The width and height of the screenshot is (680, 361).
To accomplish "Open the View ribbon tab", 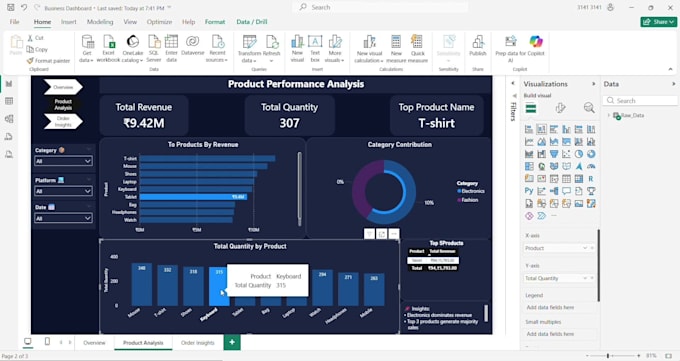I will (x=130, y=22).
